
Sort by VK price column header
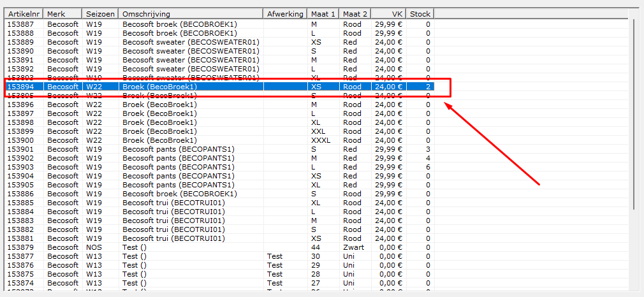click(389, 15)
